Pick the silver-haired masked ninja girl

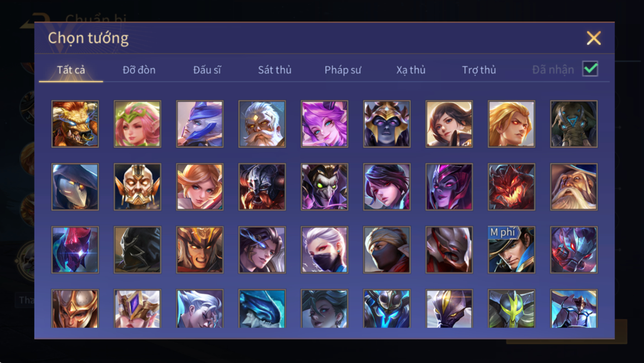click(x=325, y=250)
